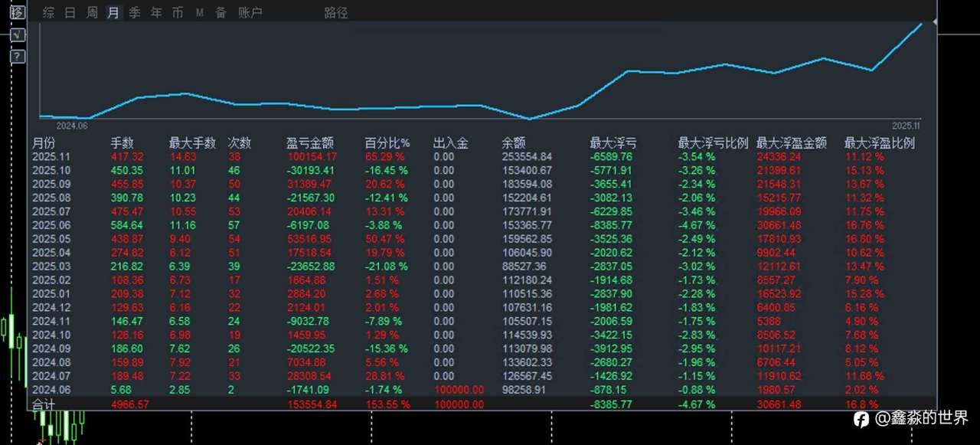Switch to the 综 summary tab
This screenshot has height=445, width=980.
tap(48, 12)
